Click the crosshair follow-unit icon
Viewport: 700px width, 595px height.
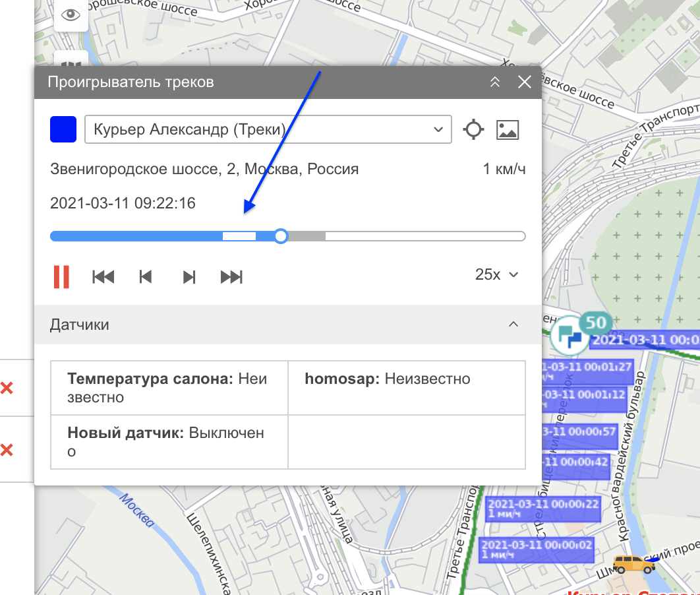473,129
